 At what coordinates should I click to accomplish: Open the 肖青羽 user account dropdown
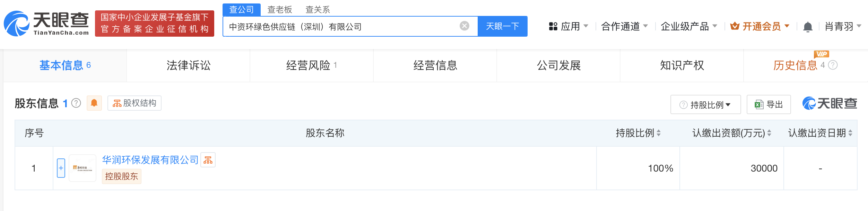(843, 26)
